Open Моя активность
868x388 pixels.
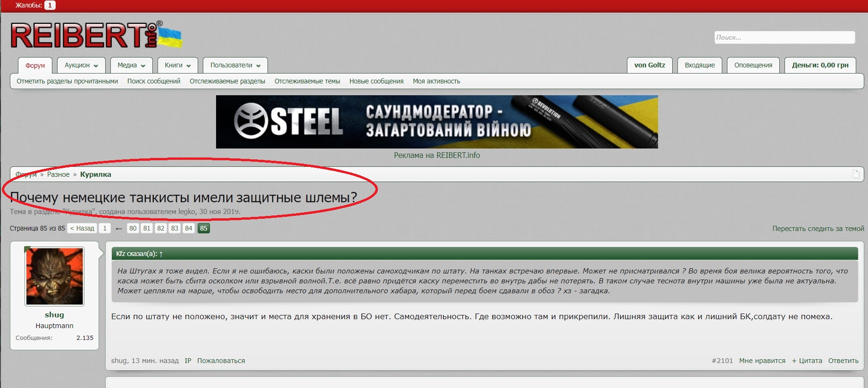pos(436,81)
